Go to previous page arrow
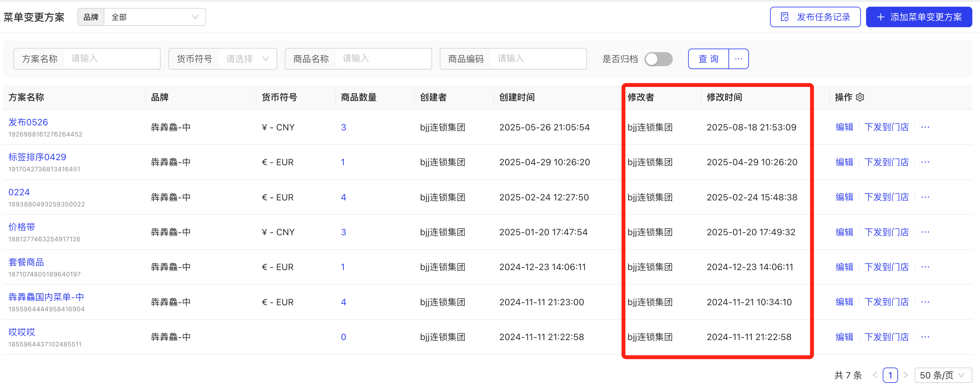Viewport: 980px width, 388px height. pyautogui.click(x=875, y=375)
